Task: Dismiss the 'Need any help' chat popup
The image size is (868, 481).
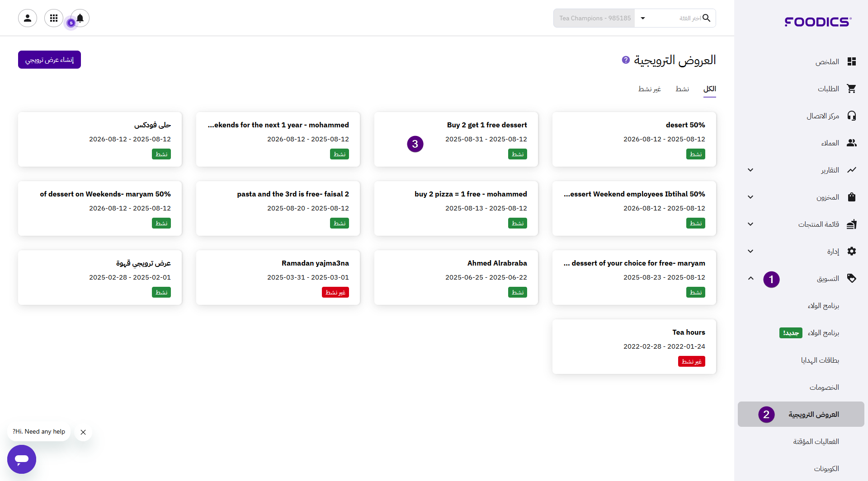Action: (x=83, y=432)
